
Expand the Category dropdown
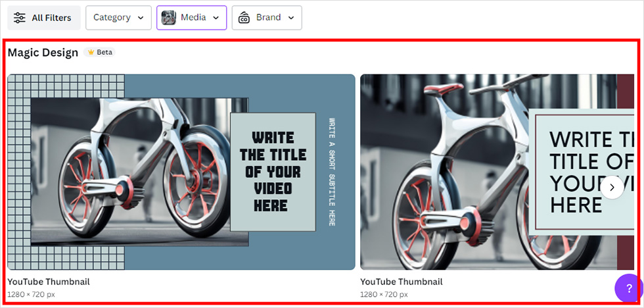[x=118, y=18]
